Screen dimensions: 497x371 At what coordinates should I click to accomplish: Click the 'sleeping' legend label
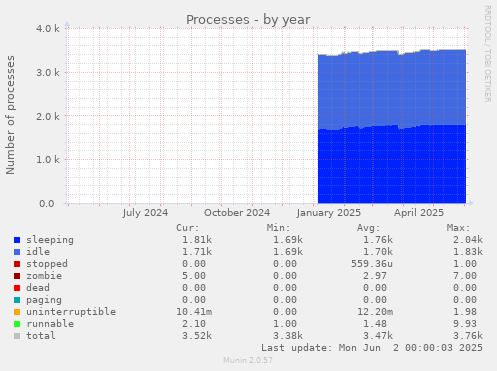tap(50, 240)
